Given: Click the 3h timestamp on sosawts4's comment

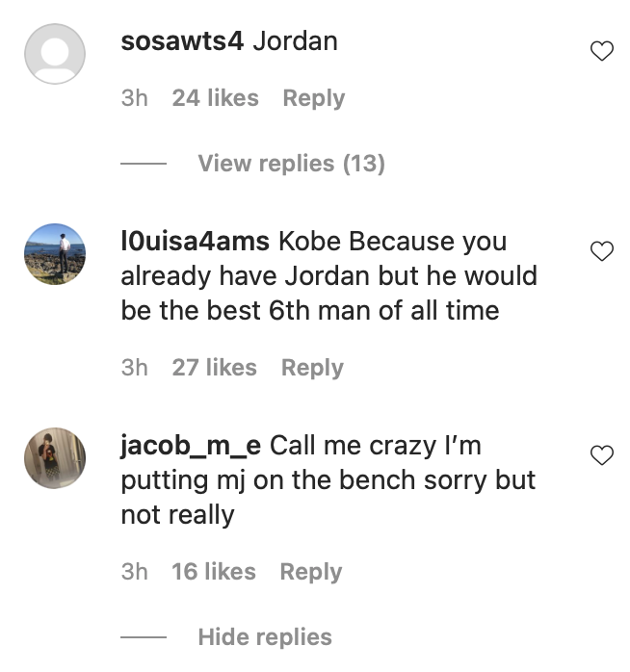Looking at the screenshot, I should click(135, 98).
